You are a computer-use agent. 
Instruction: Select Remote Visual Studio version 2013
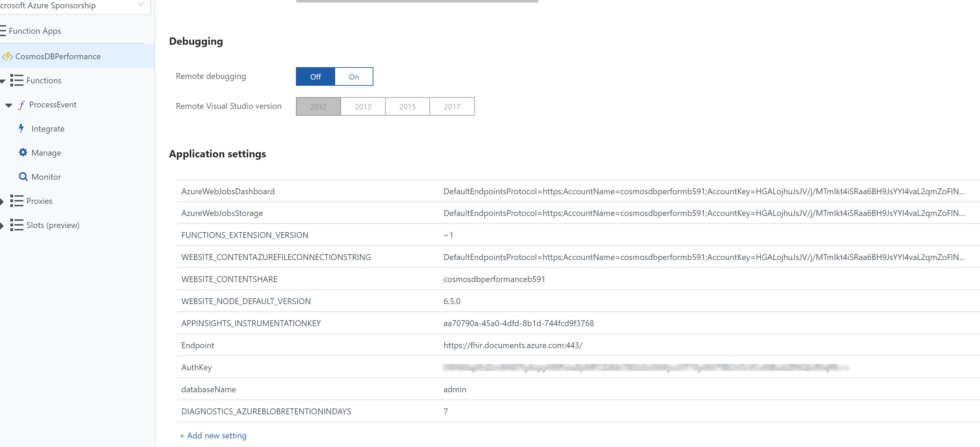[x=362, y=106]
